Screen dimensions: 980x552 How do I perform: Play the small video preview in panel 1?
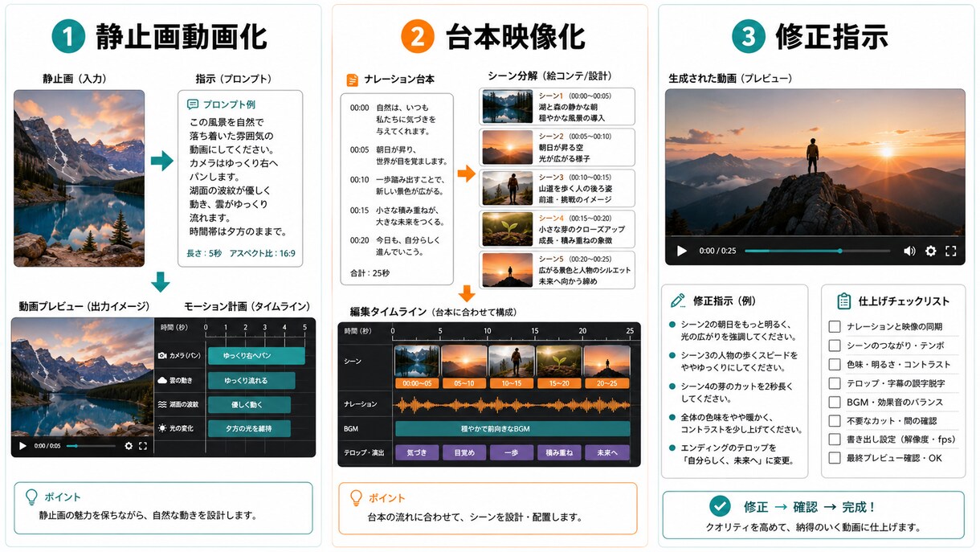click(22, 445)
